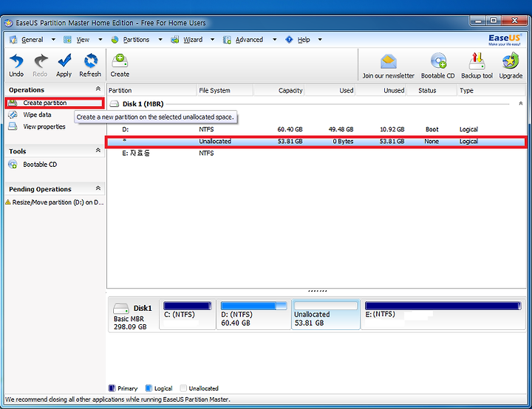Click the Undo toolbar icon

16,66
